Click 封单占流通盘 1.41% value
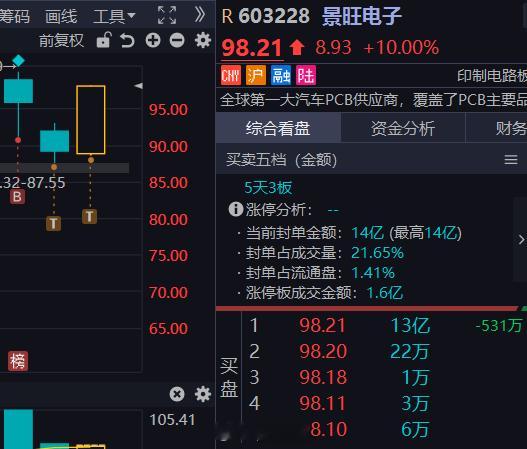527x449 pixels. (373, 273)
